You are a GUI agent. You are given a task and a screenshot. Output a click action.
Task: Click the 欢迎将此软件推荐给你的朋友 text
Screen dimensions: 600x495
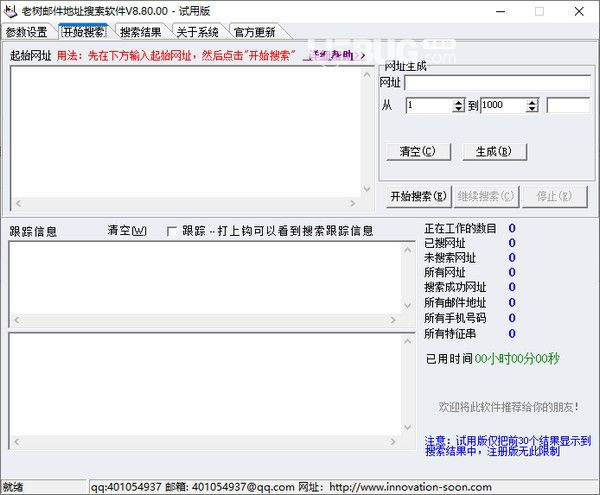(x=508, y=407)
